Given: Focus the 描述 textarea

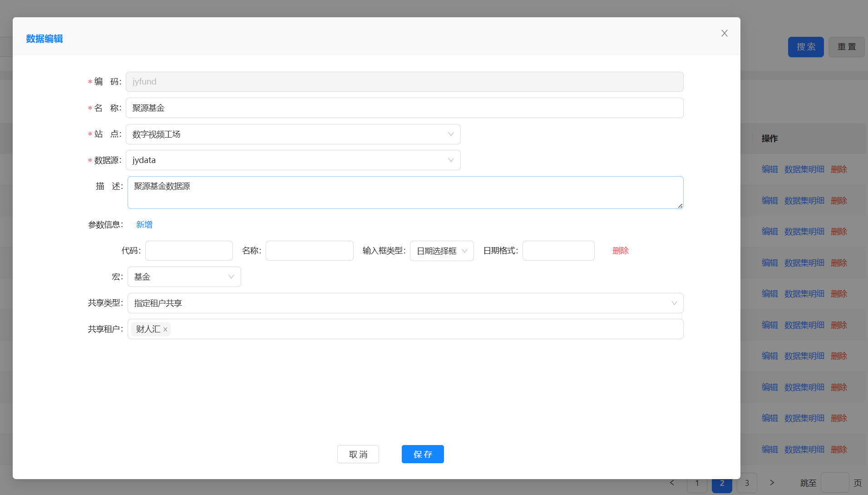Looking at the screenshot, I should tap(404, 193).
